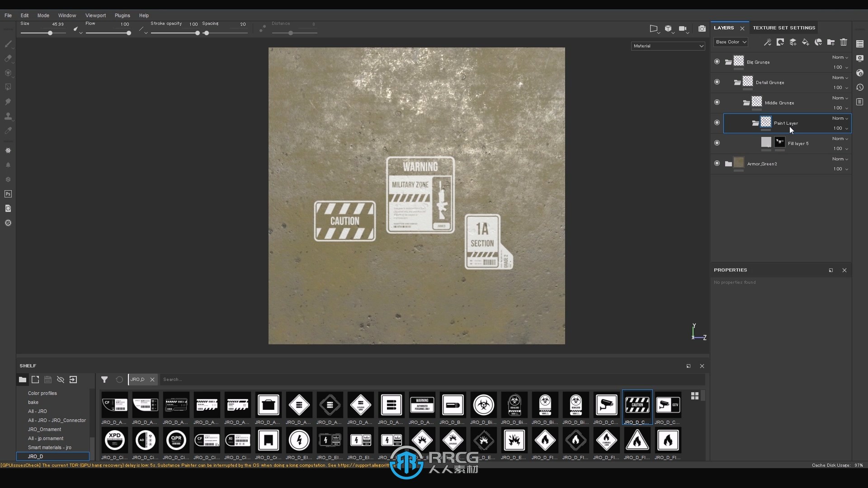Viewport: 868px width, 488px height.
Task: Open the Edit menu
Action: click(24, 15)
